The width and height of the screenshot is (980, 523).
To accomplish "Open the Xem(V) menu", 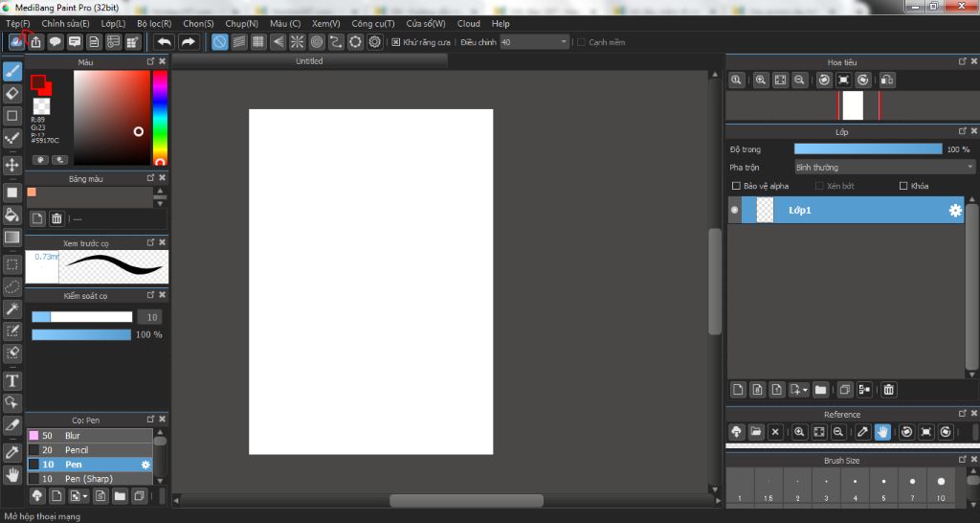I will point(326,23).
